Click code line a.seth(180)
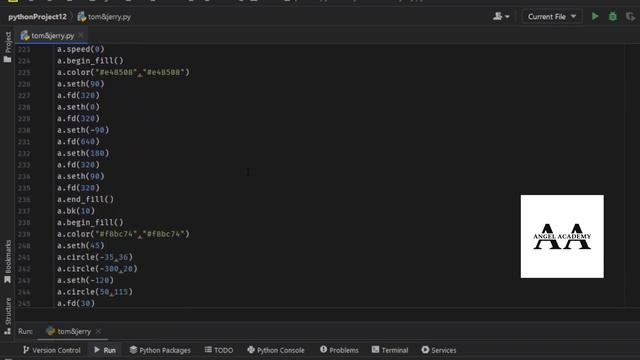 [83, 153]
